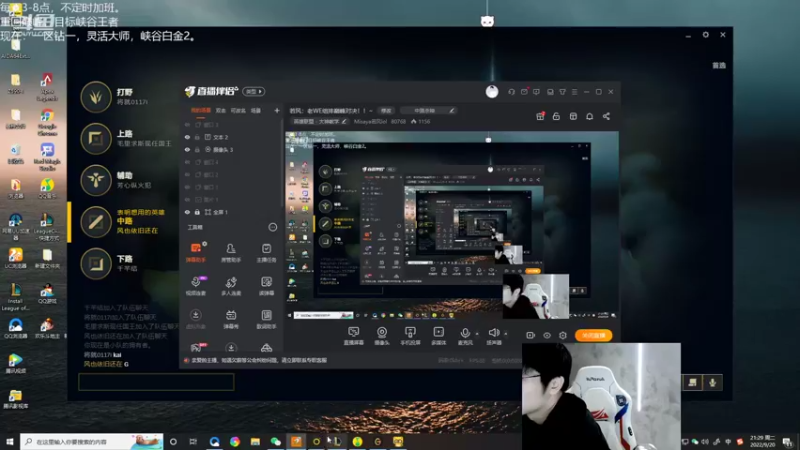800x450 pixels.
Task: Open the headset customer service icon
Action: [511, 92]
